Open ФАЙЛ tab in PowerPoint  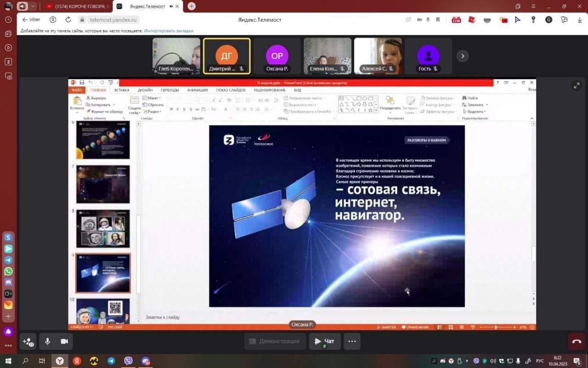tap(76, 90)
